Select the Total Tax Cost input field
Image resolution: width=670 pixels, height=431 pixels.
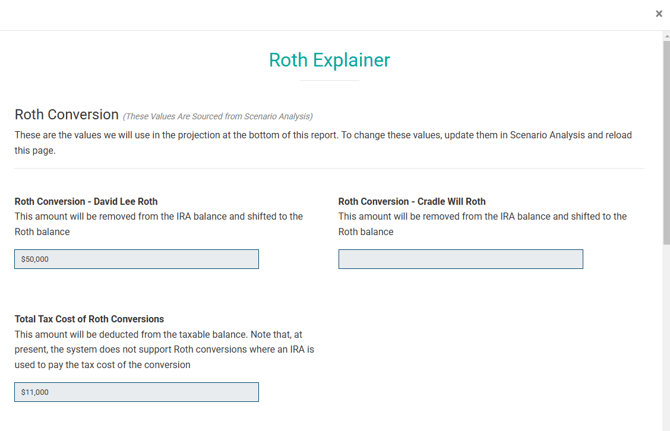(x=136, y=392)
